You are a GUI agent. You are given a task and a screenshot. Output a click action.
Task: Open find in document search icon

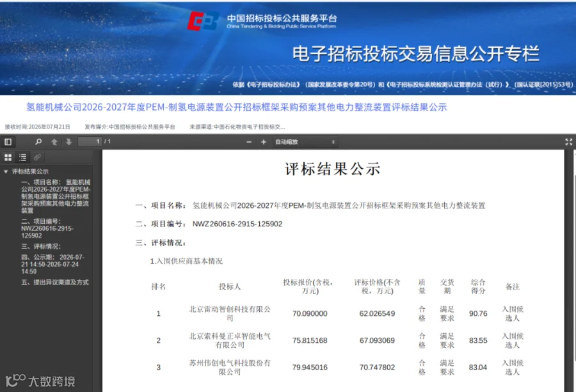38,142
